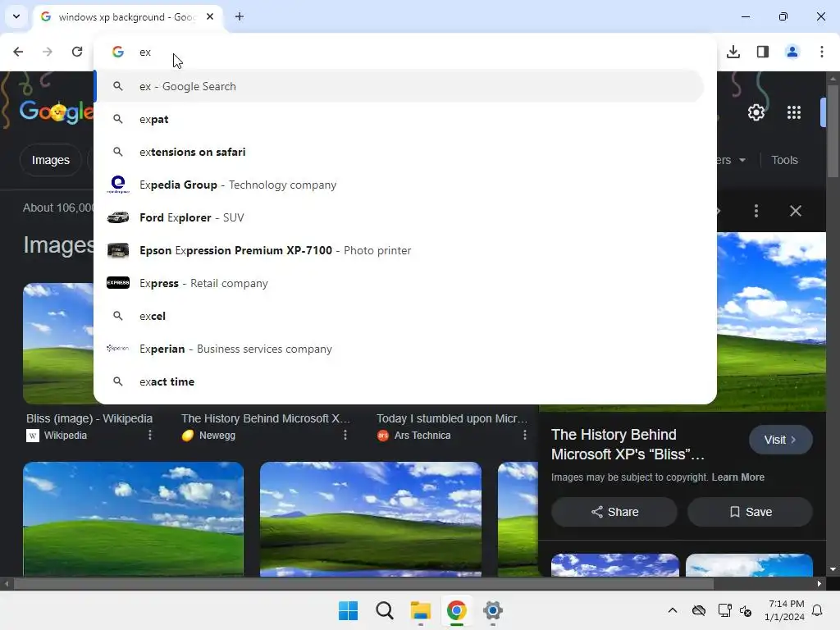Click the Share button
840x630 pixels.
(x=614, y=512)
